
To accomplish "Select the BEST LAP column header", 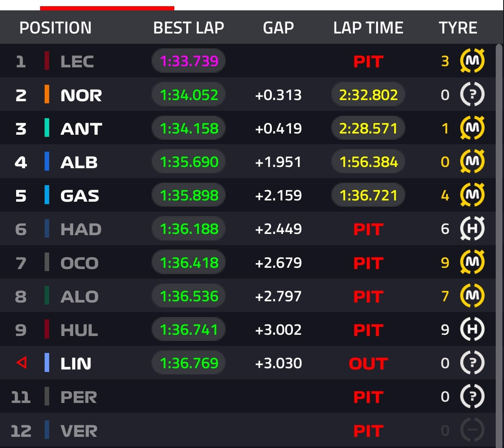I will [188, 28].
